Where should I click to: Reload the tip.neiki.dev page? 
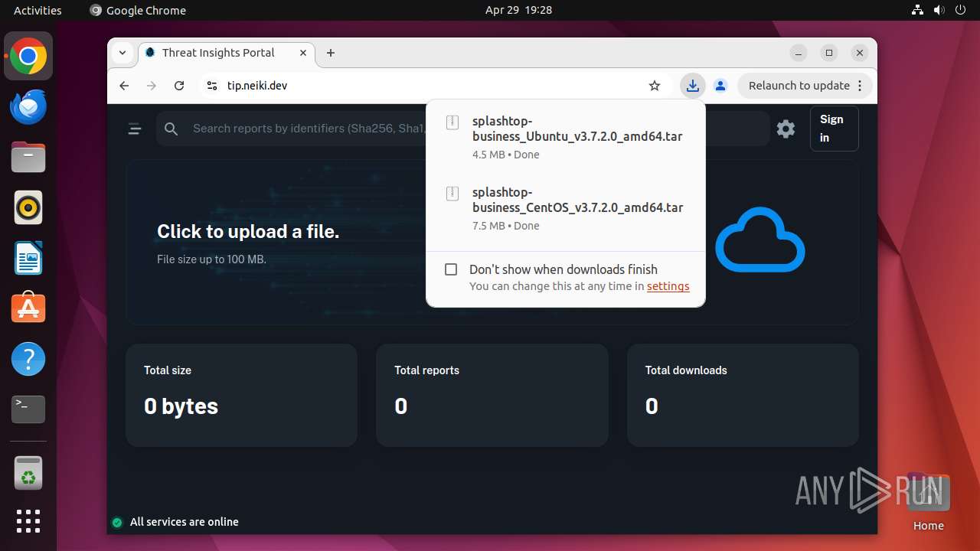pos(179,86)
